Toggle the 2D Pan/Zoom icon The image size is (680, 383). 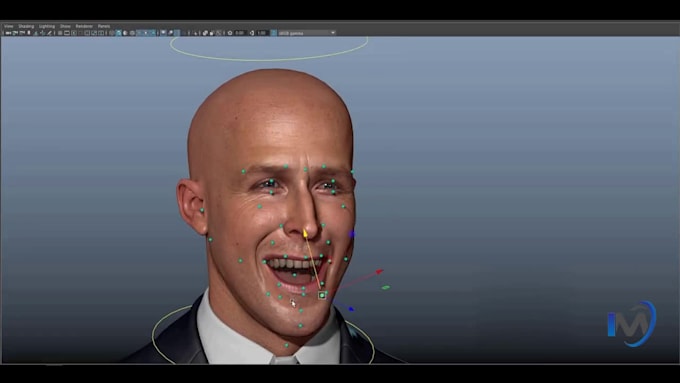pos(42,33)
